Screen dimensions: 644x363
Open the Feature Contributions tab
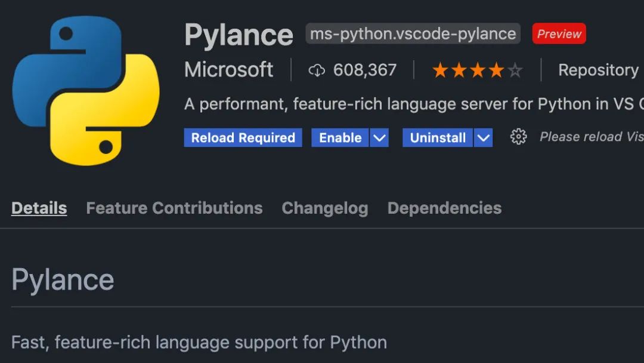tap(174, 208)
